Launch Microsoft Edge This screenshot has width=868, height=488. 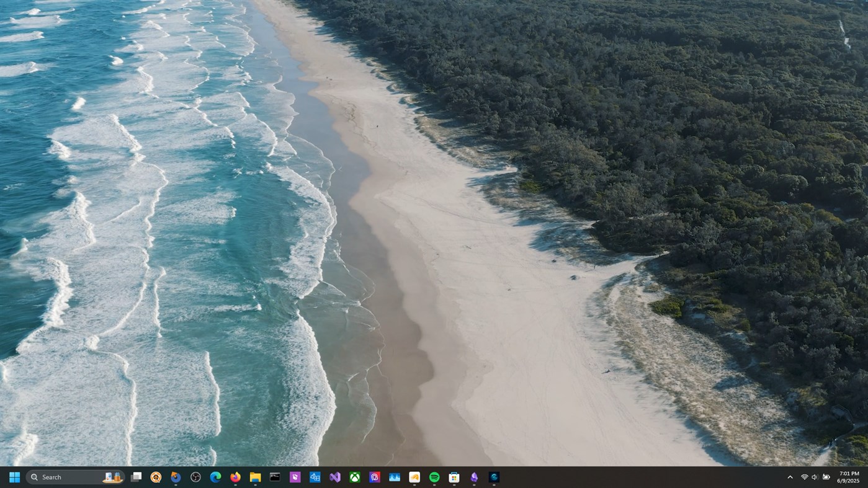216,477
